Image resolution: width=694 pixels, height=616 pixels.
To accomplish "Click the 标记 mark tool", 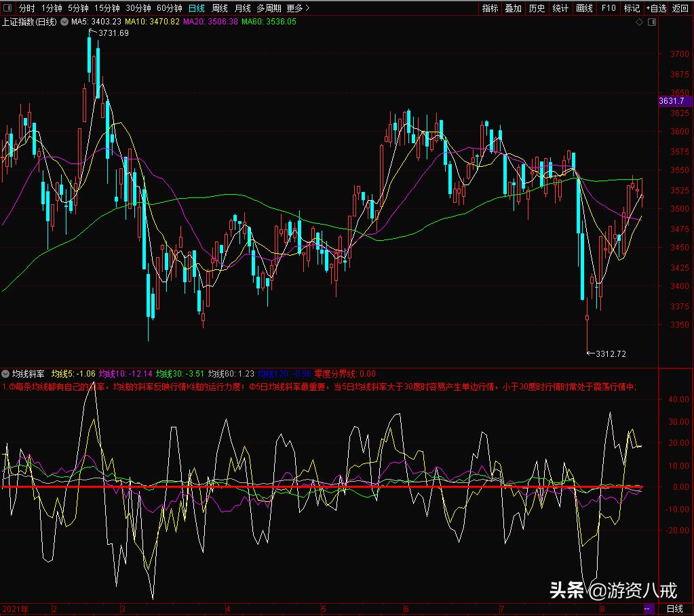I will point(632,8).
